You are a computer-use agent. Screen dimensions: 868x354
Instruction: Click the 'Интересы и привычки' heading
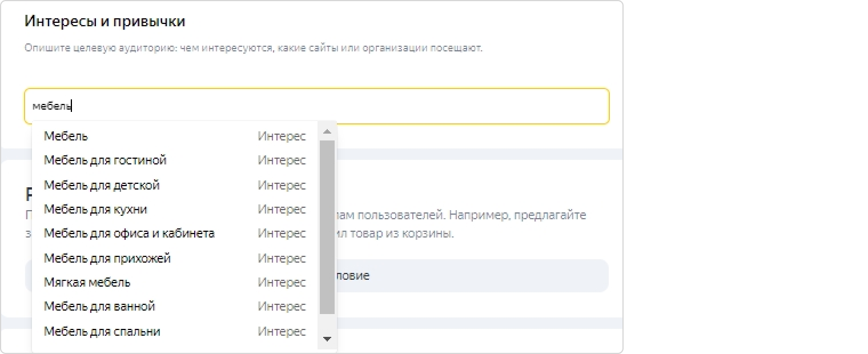[105, 22]
